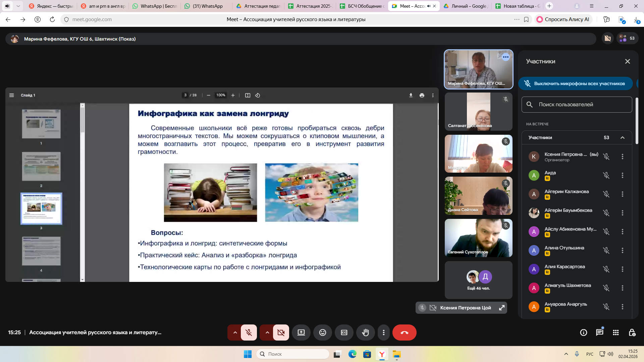Switch to the Новая таблица tab

point(518,6)
